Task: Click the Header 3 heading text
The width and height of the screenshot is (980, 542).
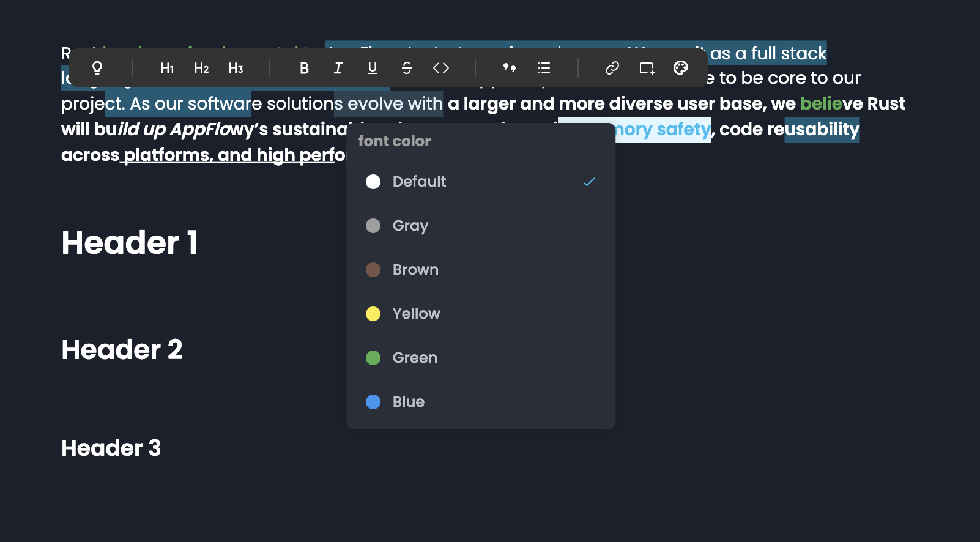Action: click(111, 448)
